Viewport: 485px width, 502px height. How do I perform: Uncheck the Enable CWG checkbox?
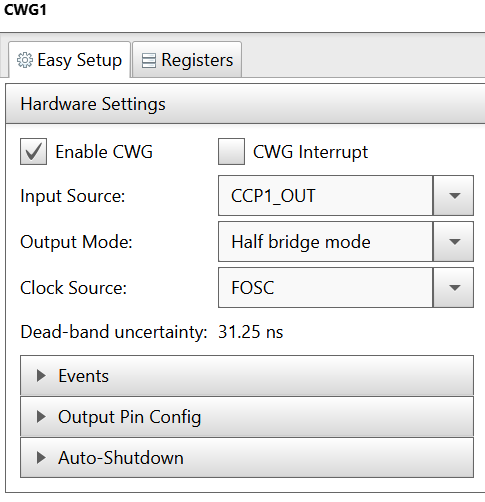coord(33,152)
